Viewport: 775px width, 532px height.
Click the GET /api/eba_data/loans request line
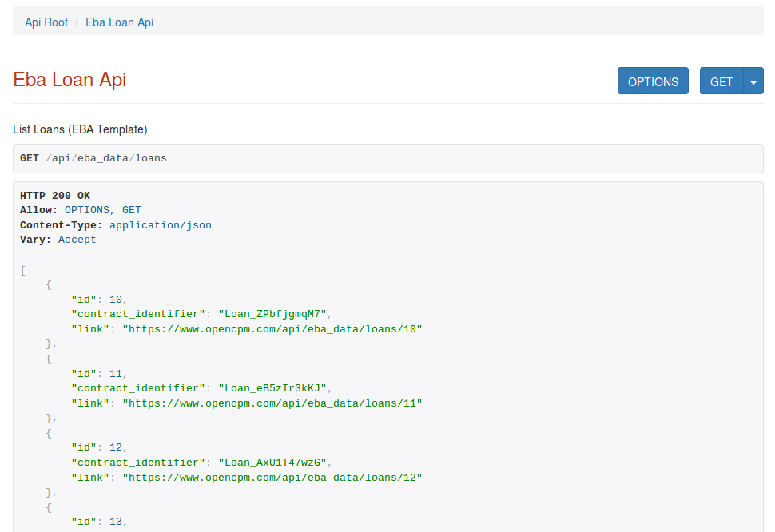click(x=93, y=158)
